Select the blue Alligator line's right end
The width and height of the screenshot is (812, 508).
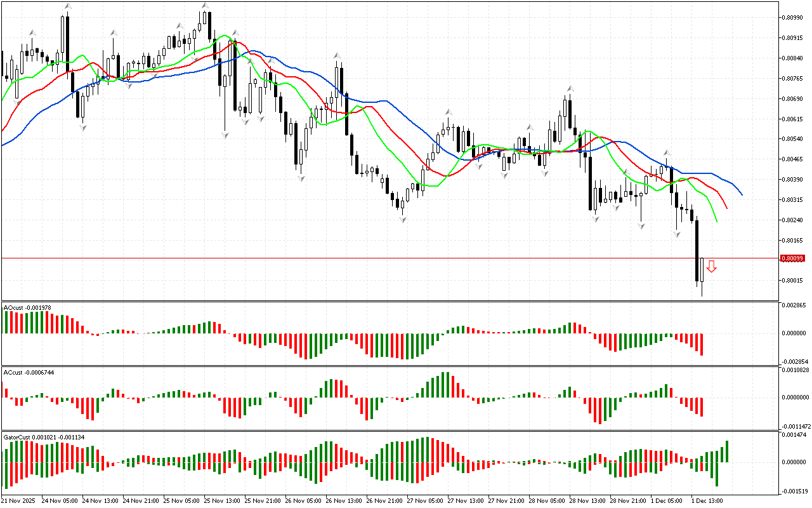(x=741, y=194)
